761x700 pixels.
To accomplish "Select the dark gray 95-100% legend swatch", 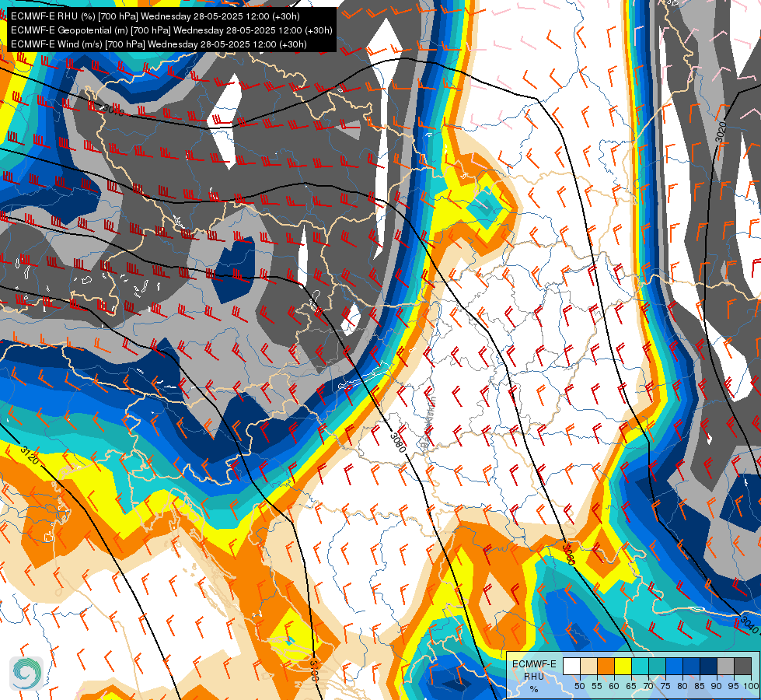I will (742, 666).
